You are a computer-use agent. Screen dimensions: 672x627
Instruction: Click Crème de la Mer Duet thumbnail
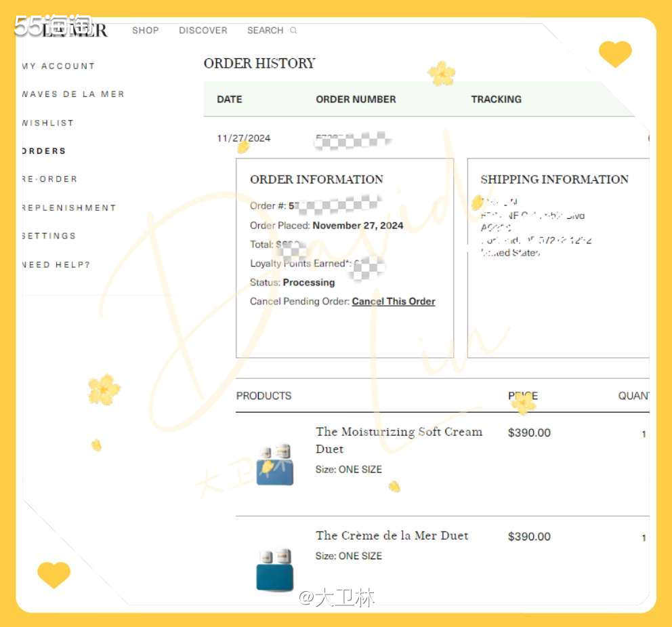(x=275, y=569)
